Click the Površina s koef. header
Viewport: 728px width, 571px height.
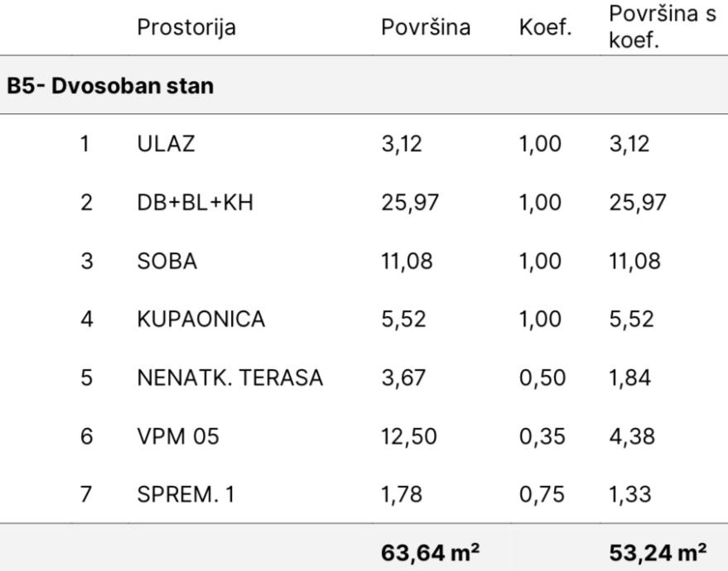coord(662,27)
